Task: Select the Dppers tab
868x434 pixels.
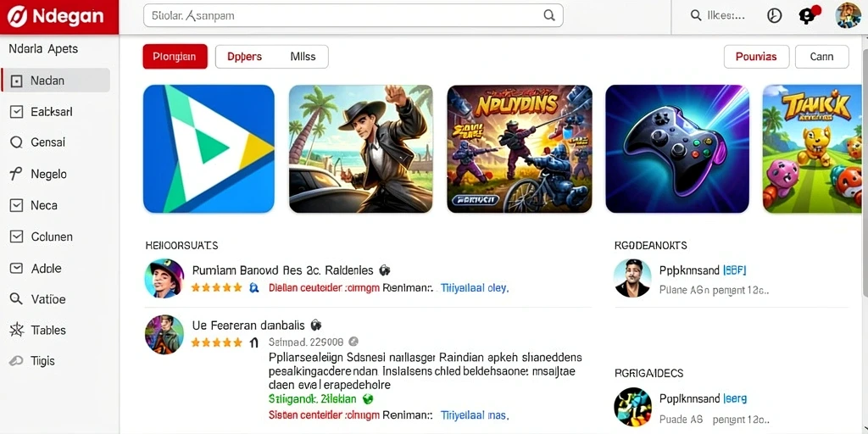Action: [x=245, y=57]
